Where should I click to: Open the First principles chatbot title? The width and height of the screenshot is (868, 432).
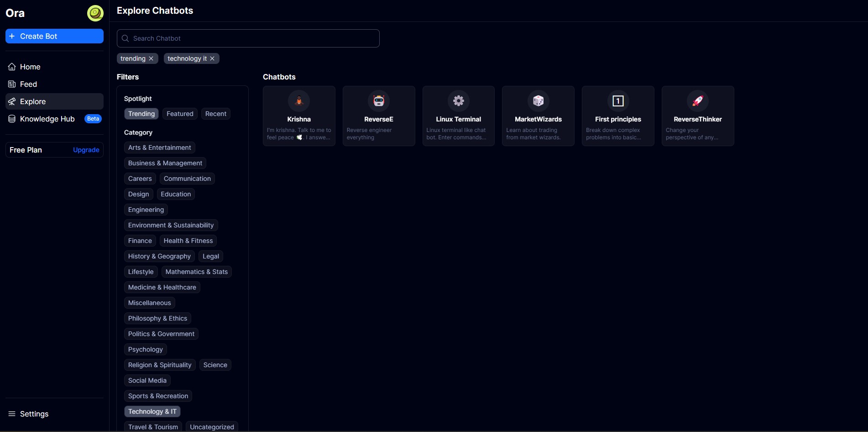coord(618,119)
